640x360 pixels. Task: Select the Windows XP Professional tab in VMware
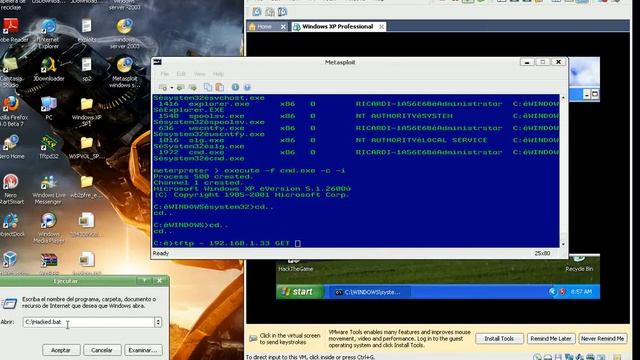(338, 27)
